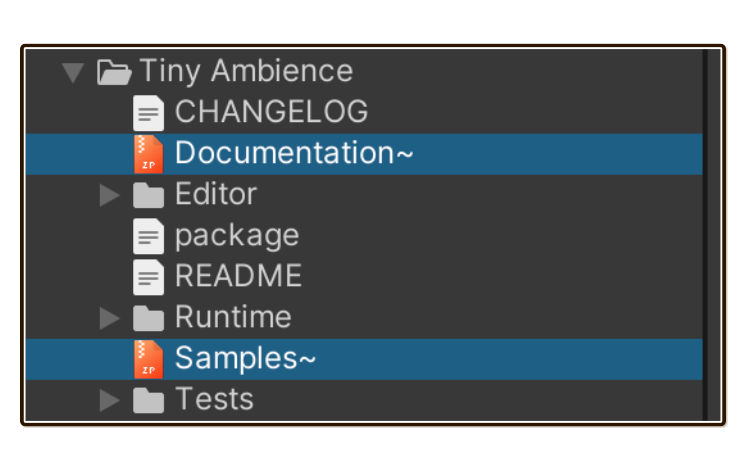The height and width of the screenshot is (470, 746).
Task: Click the open folder icon for Tiny Ambience
Action: 114,72
